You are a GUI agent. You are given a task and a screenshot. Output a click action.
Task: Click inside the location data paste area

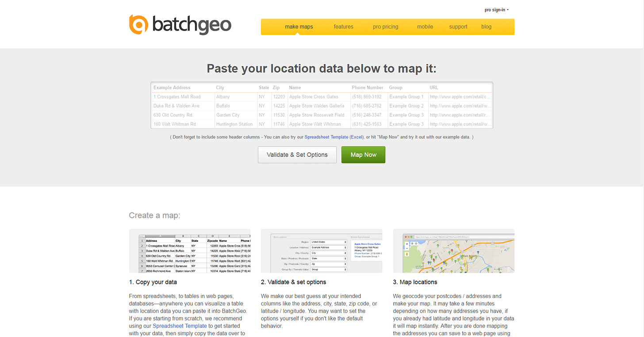click(x=322, y=105)
